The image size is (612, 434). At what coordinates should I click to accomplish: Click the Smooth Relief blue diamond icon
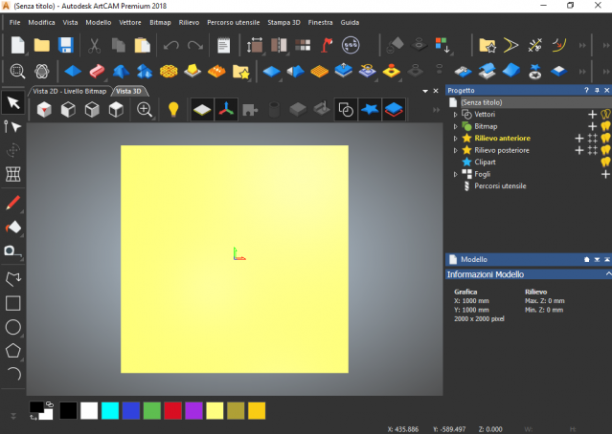[73, 71]
